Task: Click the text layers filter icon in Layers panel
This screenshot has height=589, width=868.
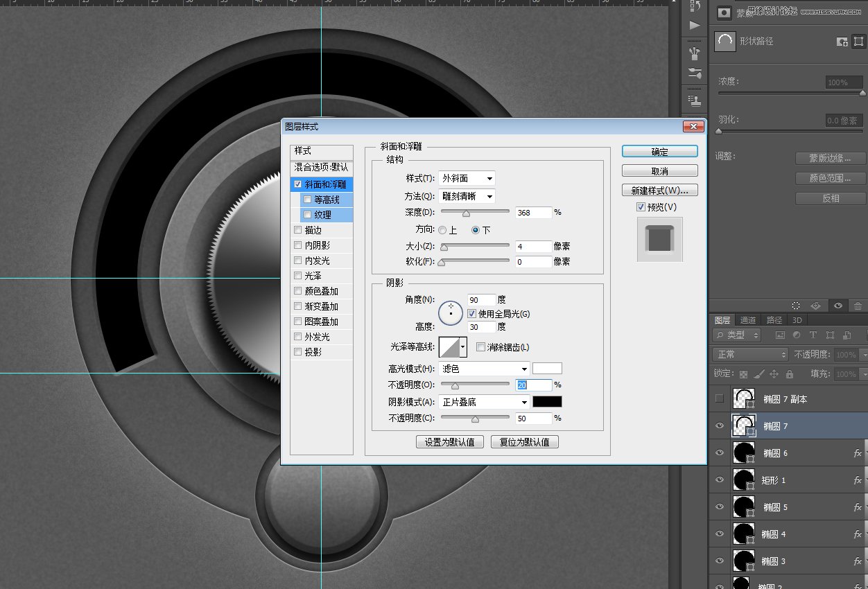Action: 813,335
